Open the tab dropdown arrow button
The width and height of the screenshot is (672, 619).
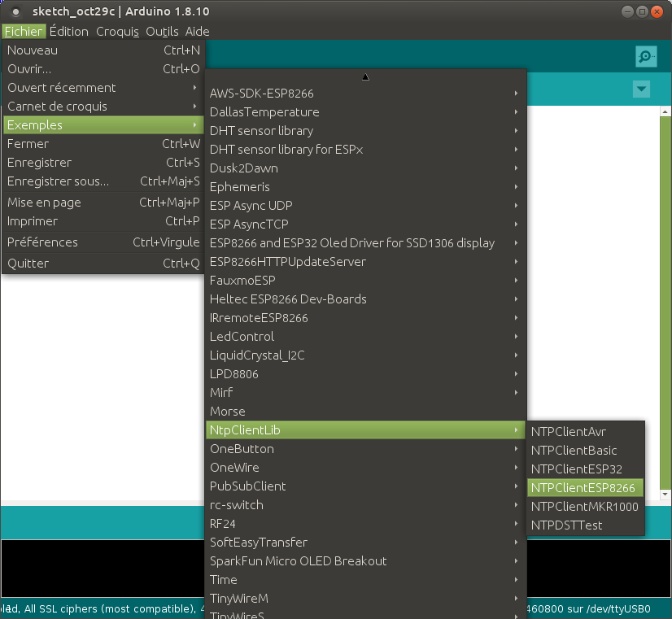pyautogui.click(x=641, y=89)
